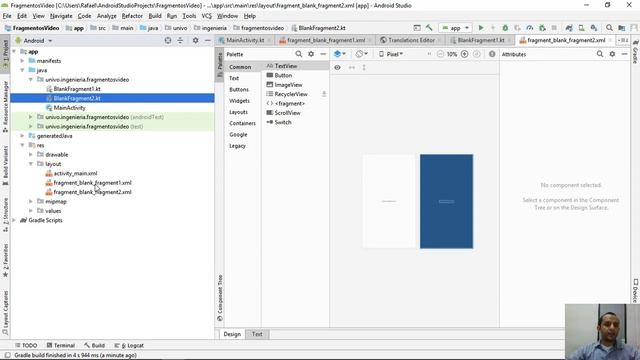Open the Project Structure icon in toolbar

[x=622, y=28]
